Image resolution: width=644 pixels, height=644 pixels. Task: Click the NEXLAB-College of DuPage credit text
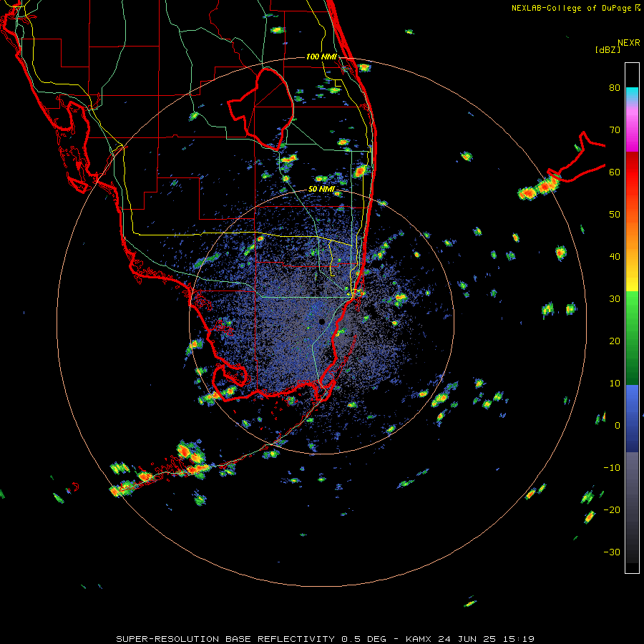coord(571,8)
